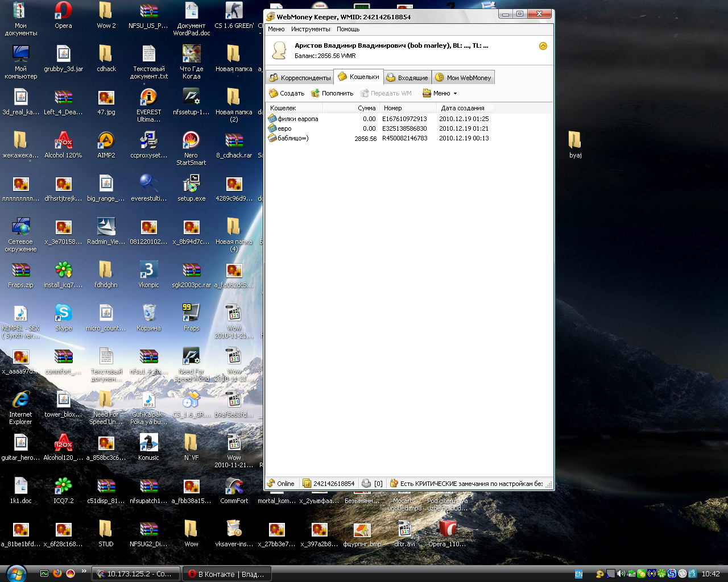The height and width of the screenshot is (582, 728).
Task: Click the volume icon in the system tray
Action: (621, 574)
